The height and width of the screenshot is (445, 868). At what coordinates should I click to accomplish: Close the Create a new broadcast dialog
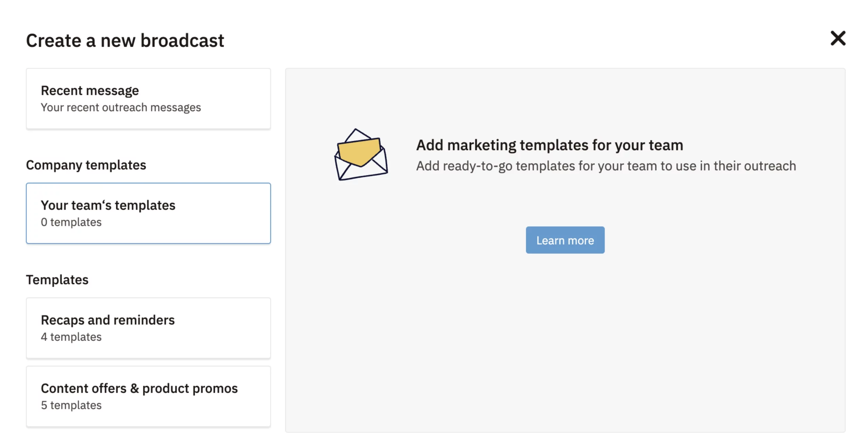837,38
